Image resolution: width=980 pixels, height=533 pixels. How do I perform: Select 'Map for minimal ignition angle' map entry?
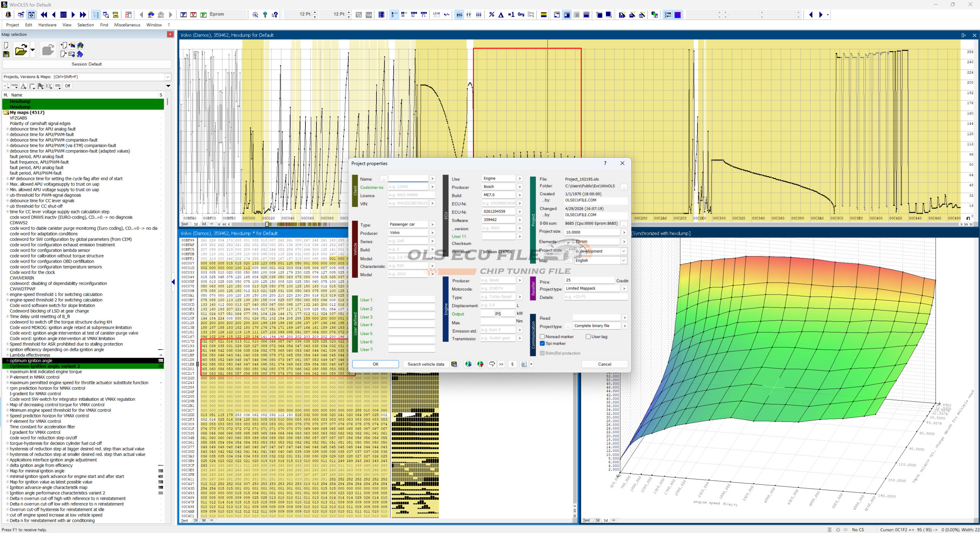click(x=37, y=471)
